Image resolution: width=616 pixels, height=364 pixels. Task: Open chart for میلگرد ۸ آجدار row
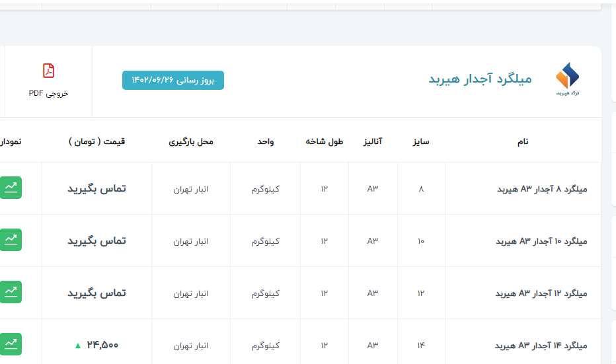tap(11, 188)
